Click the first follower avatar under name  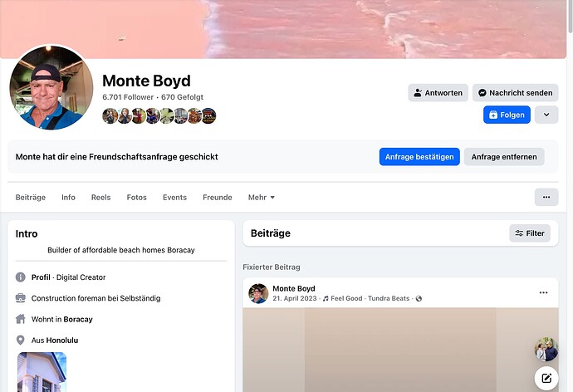tap(110, 116)
